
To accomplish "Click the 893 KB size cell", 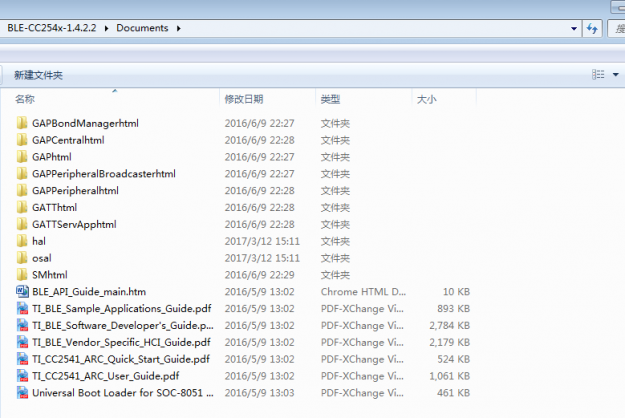I will coord(453,308).
